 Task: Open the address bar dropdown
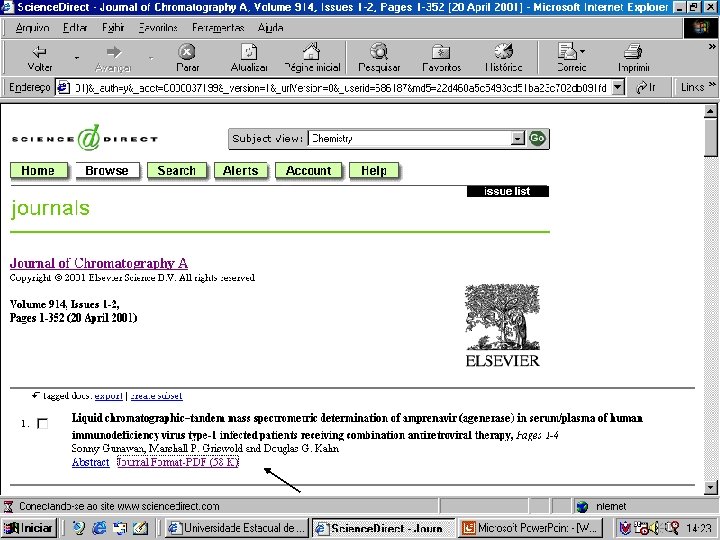pyautogui.click(x=619, y=87)
